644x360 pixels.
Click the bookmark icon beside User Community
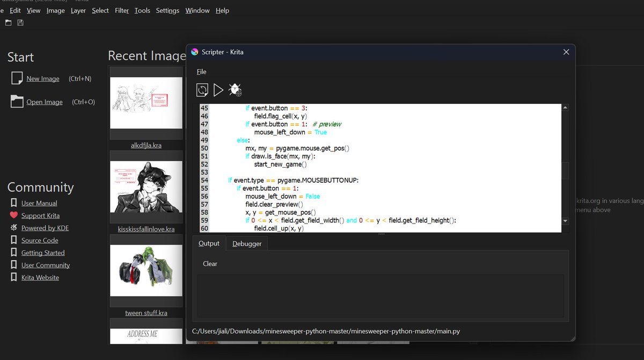click(x=14, y=265)
